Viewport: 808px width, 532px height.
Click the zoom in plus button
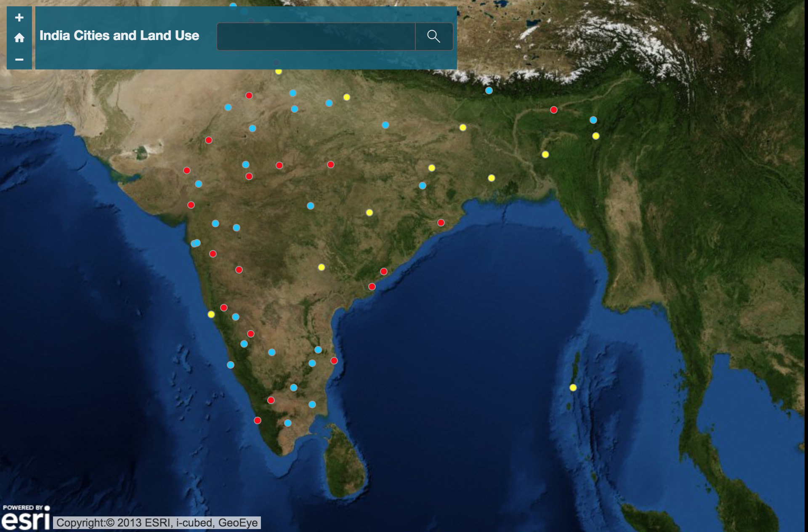pyautogui.click(x=19, y=18)
